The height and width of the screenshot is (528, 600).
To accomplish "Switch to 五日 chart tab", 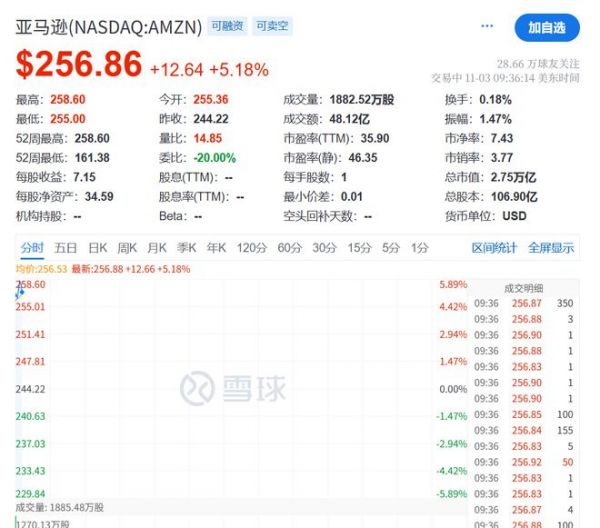I will point(66,248).
